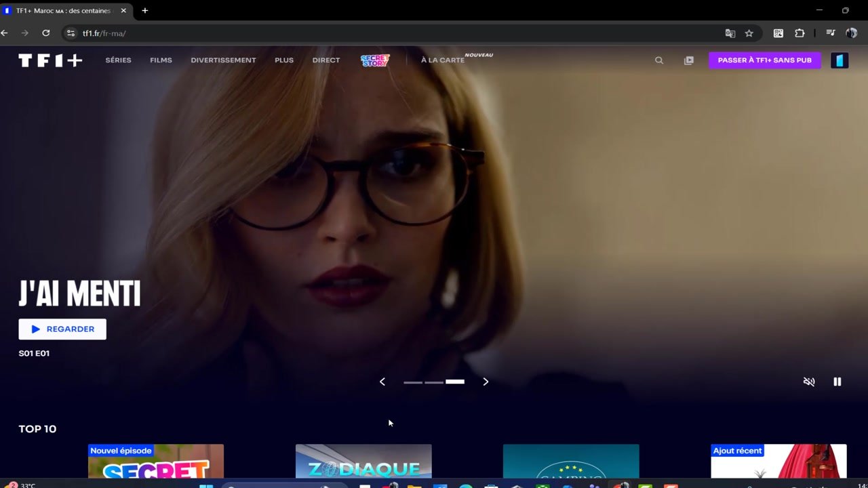Click the Google Translate icon in address bar
Image resolution: width=868 pixels, height=488 pixels.
730,33
